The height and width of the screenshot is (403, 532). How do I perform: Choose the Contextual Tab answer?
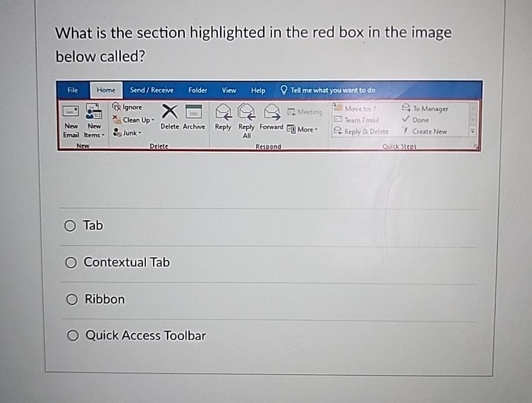click(71, 262)
